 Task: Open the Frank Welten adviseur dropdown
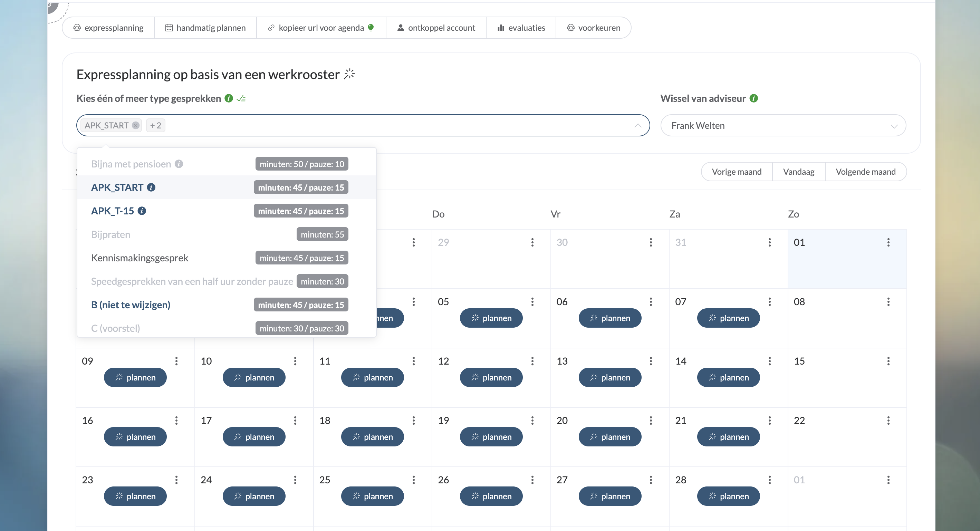(783, 126)
